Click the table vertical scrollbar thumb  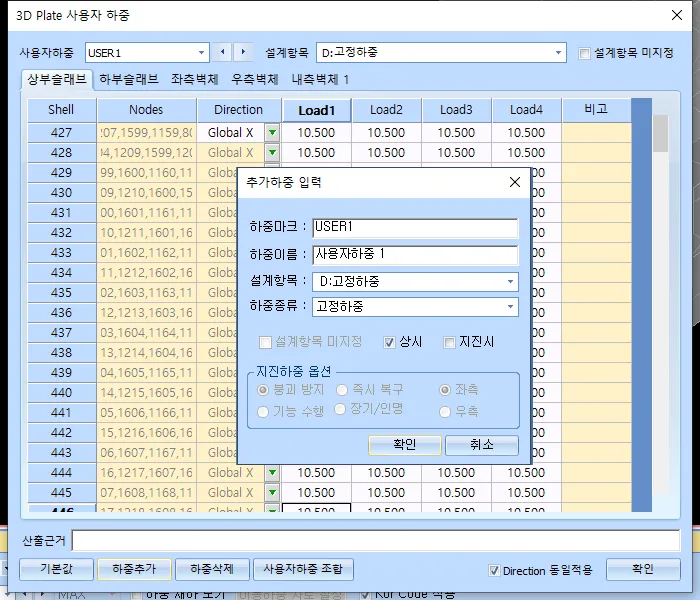(x=660, y=133)
